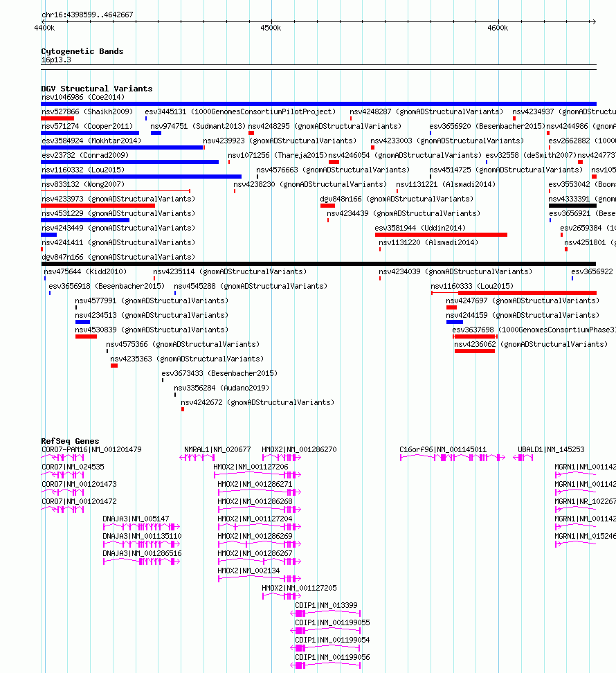This screenshot has height=673, width=616.
Task: Click esv3637698 1000GenomesConsortiumPhase3 label
Action: (534, 330)
